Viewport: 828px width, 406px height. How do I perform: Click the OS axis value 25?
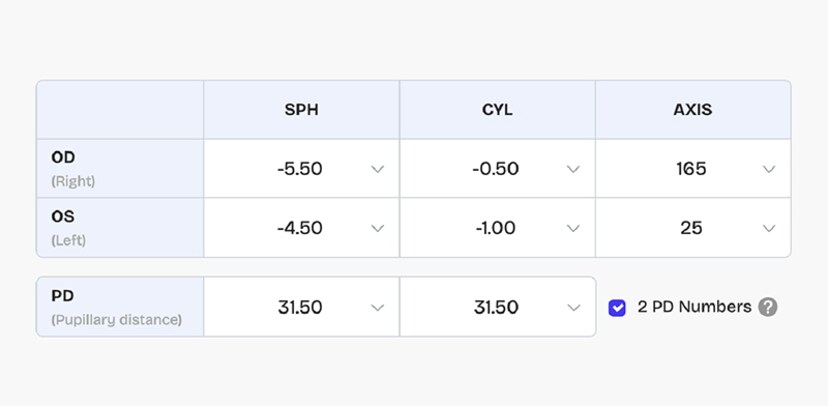tap(691, 228)
